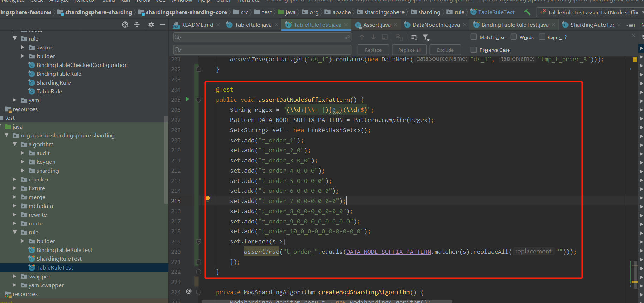The width and height of the screenshot is (644, 303).
Task: Open project panel settings gear
Action: 151,25
